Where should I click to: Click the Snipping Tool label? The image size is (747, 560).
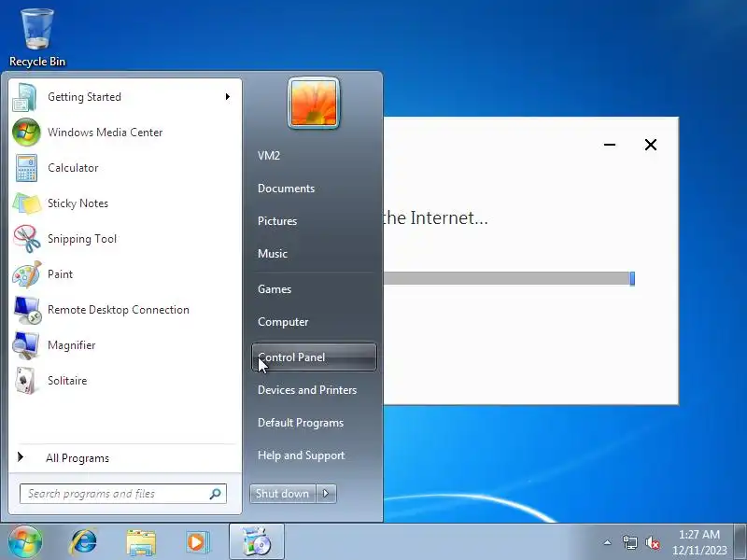[82, 239]
